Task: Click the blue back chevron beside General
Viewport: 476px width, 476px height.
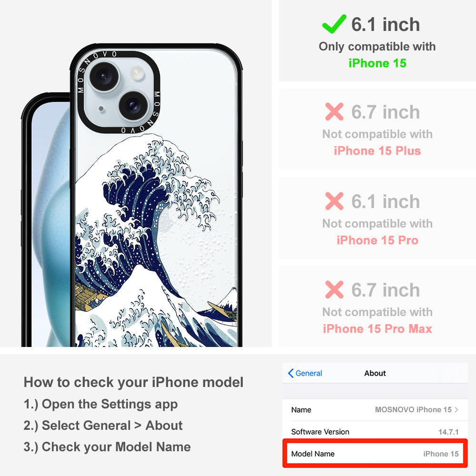Action: 290,373
